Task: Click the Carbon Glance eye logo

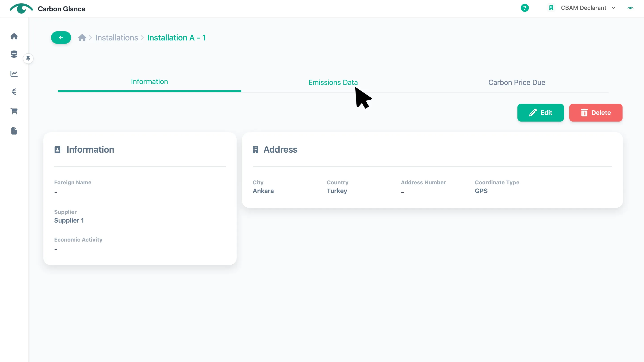Action: point(21,8)
